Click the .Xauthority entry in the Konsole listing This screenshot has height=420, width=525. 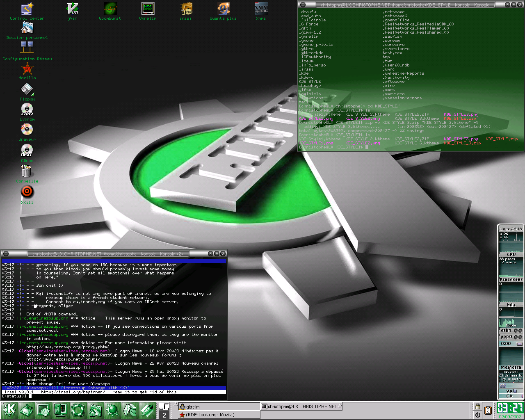396,78
